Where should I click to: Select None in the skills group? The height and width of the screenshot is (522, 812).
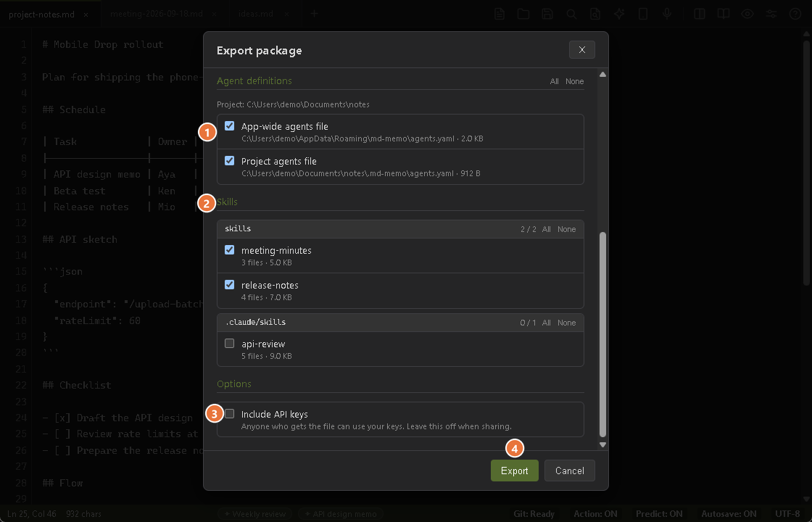566,229
